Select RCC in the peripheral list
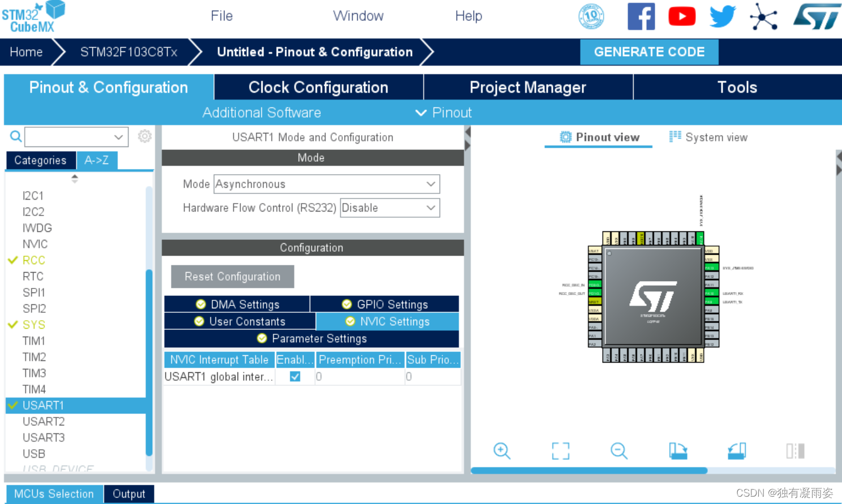Viewport: 842px width, 504px height. (x=34, y=260)
